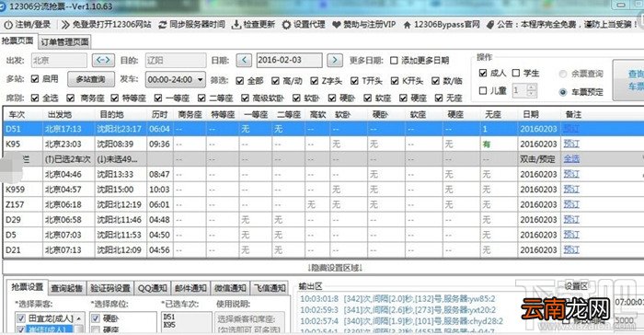Select 余票查询 radio button
The width and height of the screenshot is (644, 335).
click(563, 74)
